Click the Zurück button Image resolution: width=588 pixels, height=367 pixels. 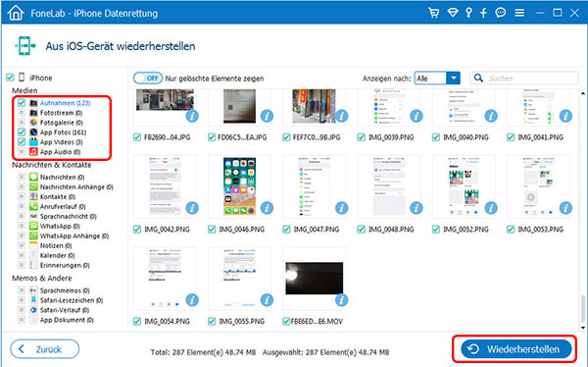[x=45, y=349]
